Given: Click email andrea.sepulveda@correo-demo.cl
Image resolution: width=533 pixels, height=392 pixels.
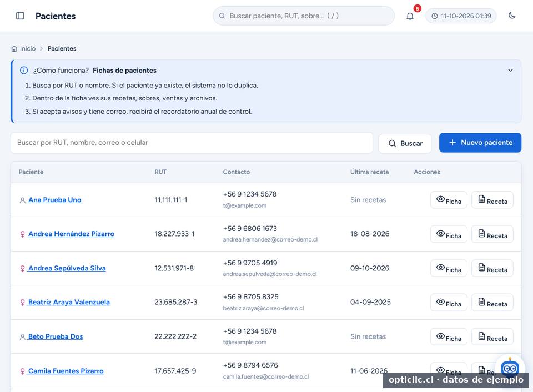Looking at the screenshot, I should [270, 274].
